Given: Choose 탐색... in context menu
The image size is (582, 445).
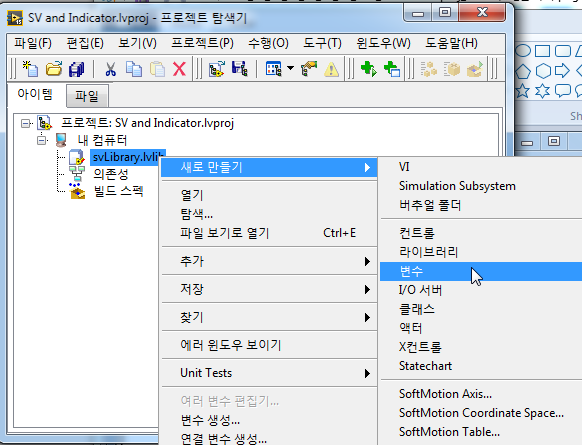Looking at the screenshot, I should pyautogui.click(x=269, y=214).
